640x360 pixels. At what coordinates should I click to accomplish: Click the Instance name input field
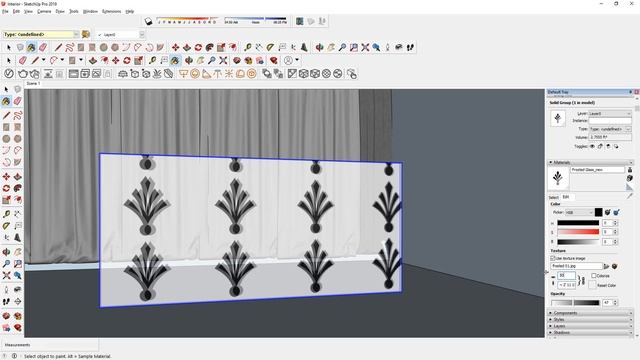(610, 121)
